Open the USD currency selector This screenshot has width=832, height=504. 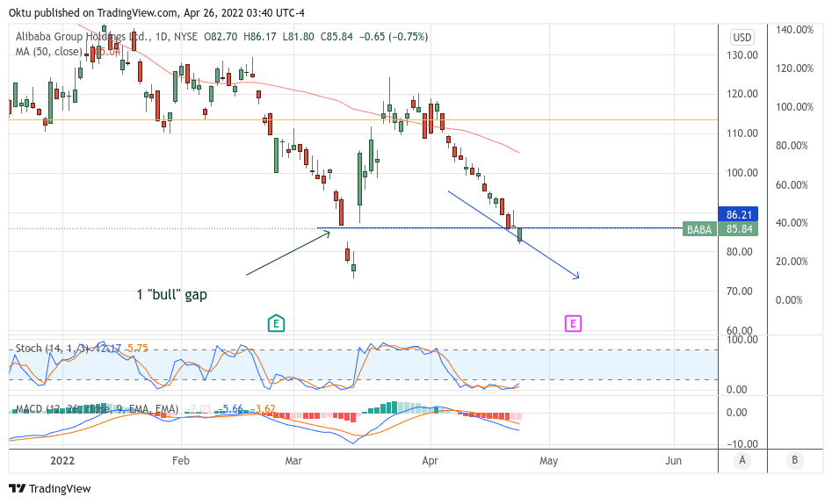click(742, 37)
